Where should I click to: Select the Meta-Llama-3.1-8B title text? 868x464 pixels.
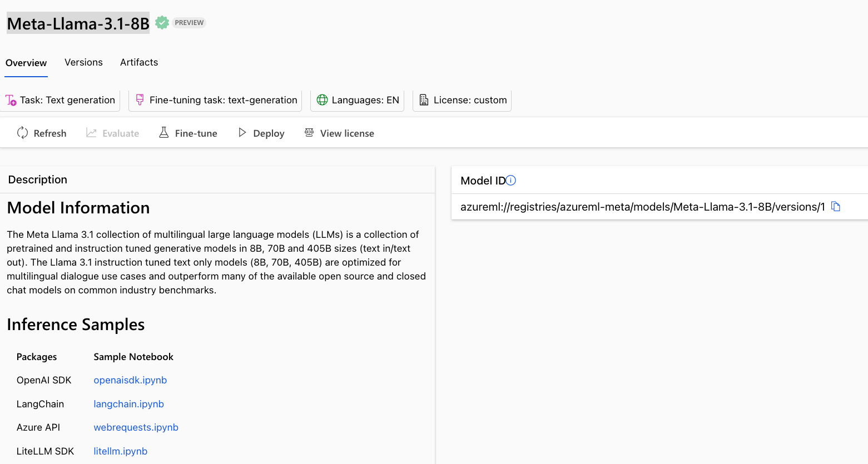[x=78, y=23]
